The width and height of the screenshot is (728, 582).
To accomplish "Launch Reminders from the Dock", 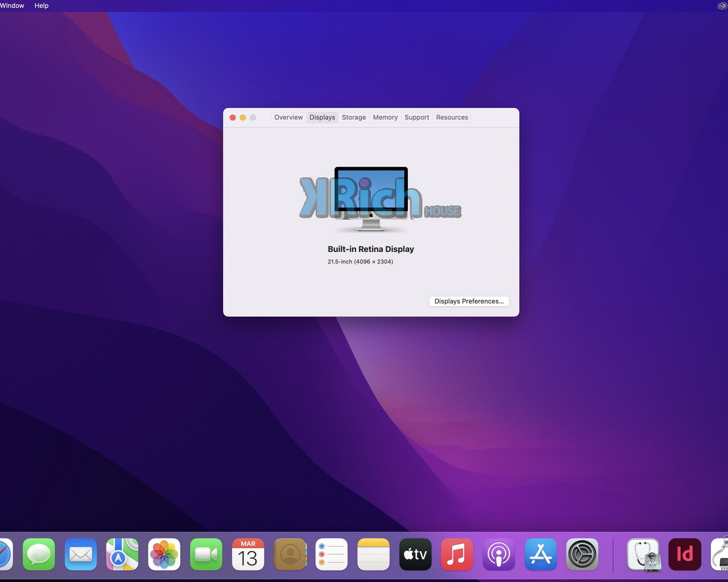I will [332, 554].
